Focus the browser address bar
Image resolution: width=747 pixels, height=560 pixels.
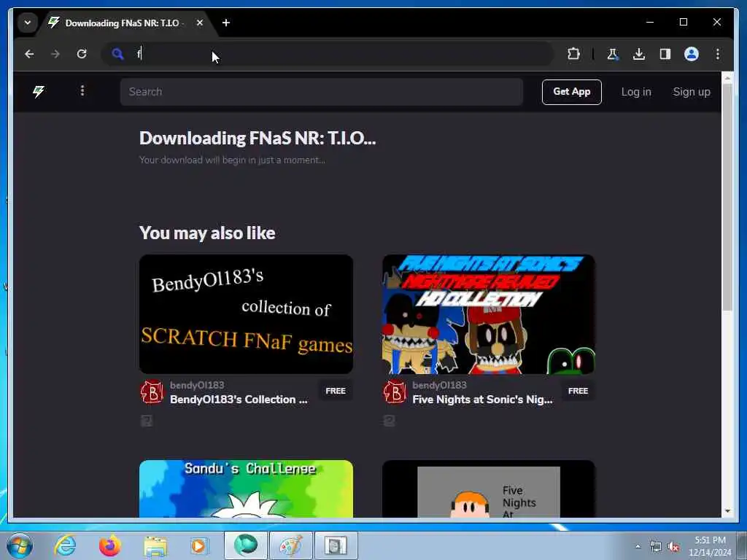pyautogui.click(x=328, y=54)
